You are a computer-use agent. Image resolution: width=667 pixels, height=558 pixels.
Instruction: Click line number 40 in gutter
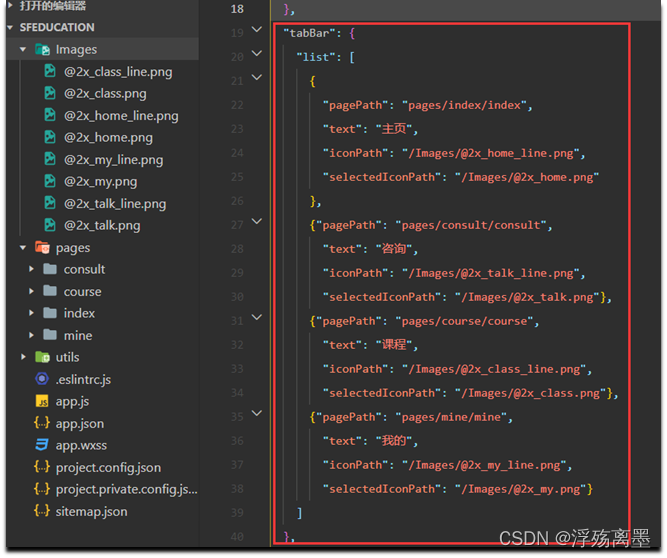click(237, 537)
